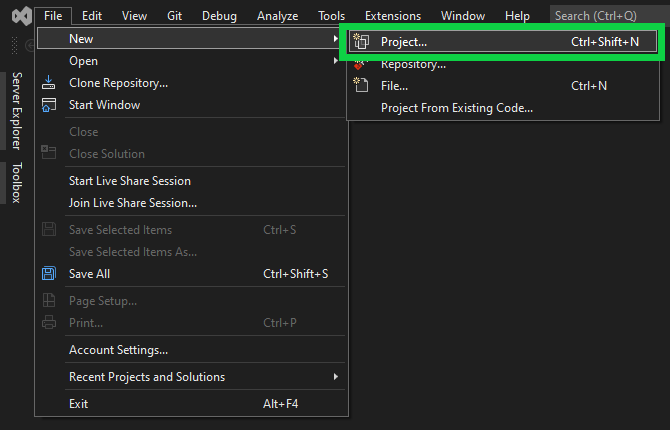Click the Clone Repository download icon
This screenshot has height=430, width=670.
pos(48,82)
